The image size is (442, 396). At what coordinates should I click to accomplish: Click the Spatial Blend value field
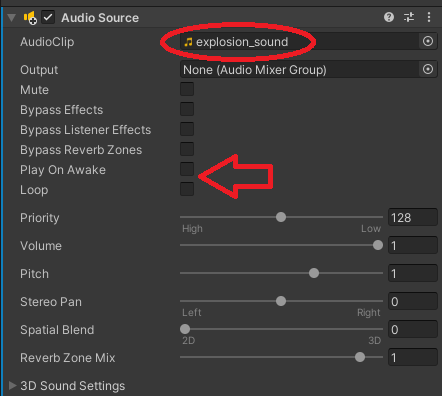click(x=413, y=329)
